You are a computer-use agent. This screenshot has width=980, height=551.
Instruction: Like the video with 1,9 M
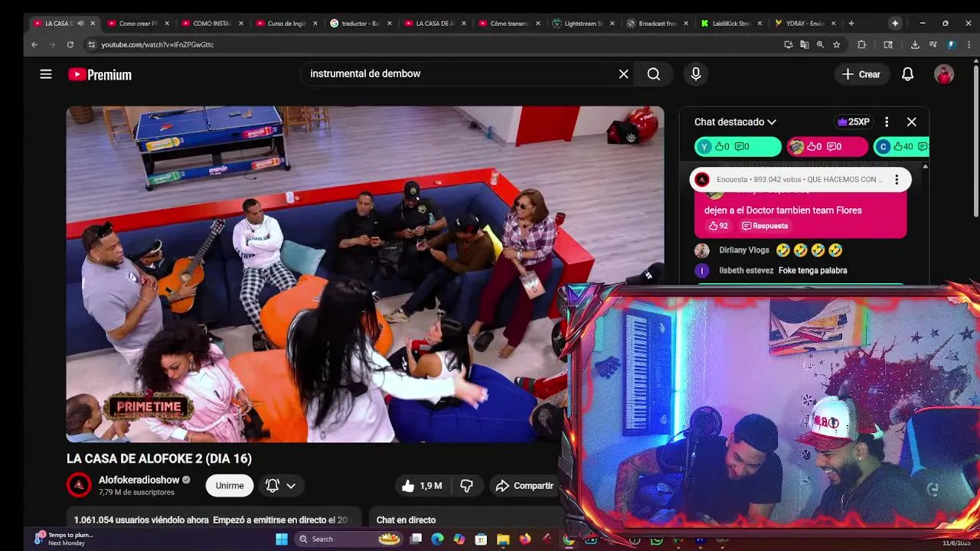(422, 485)
